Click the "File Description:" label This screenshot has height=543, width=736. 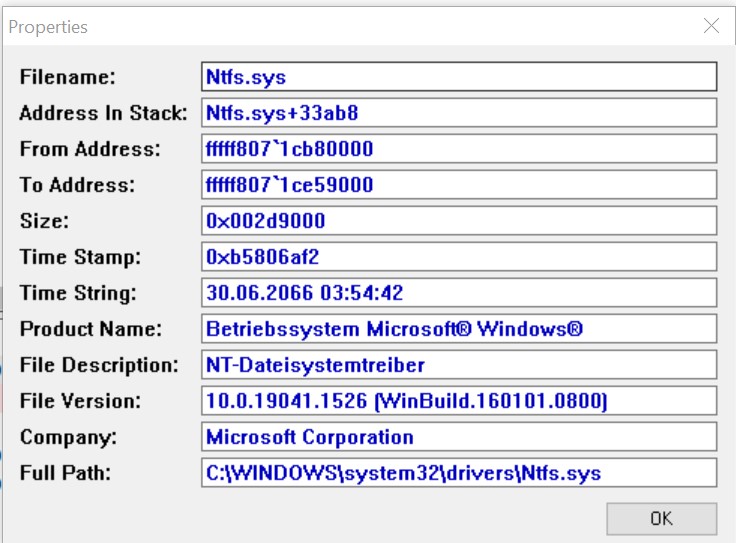pyautogui.click(x=99, y=365)
